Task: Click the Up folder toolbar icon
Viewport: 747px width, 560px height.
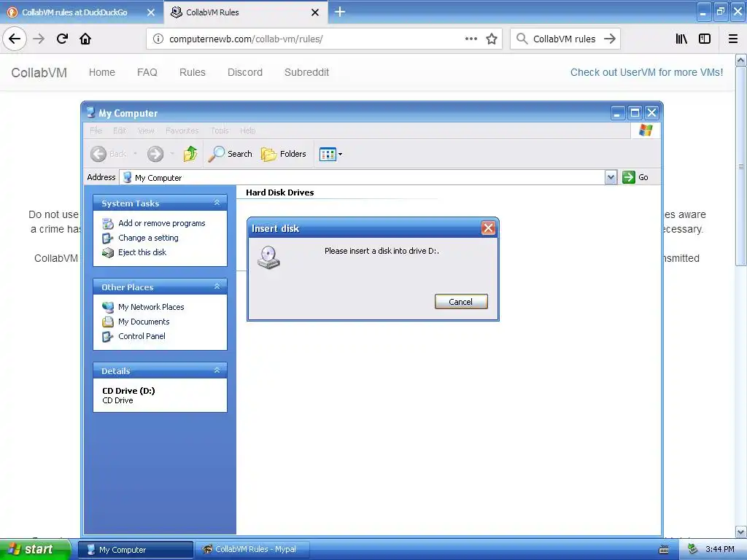Action: point(190,153)
